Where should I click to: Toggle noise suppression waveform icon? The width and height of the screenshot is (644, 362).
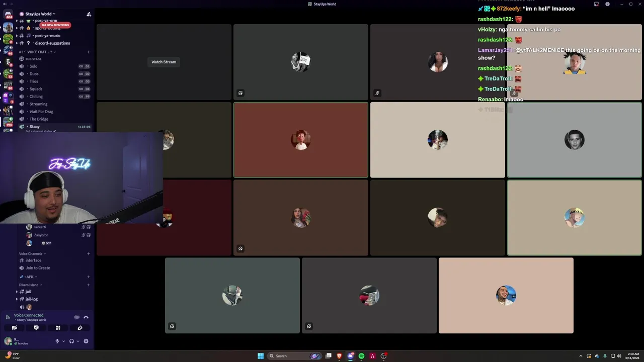[77, 317]
